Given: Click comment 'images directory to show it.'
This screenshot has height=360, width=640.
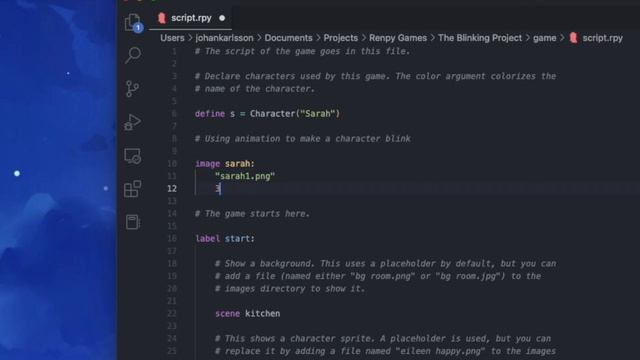Looking at the screenshot, I should coord(290,289).
